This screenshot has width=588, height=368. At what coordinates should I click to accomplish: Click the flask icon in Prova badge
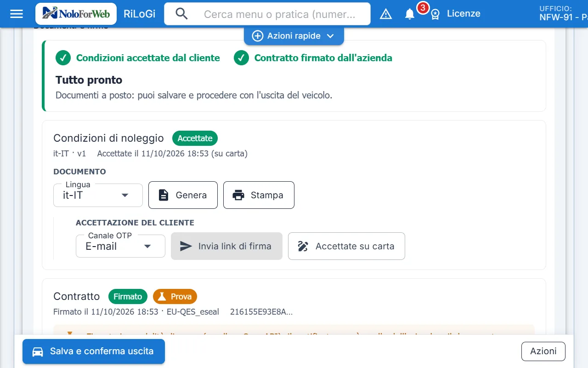tap(162, 296)
